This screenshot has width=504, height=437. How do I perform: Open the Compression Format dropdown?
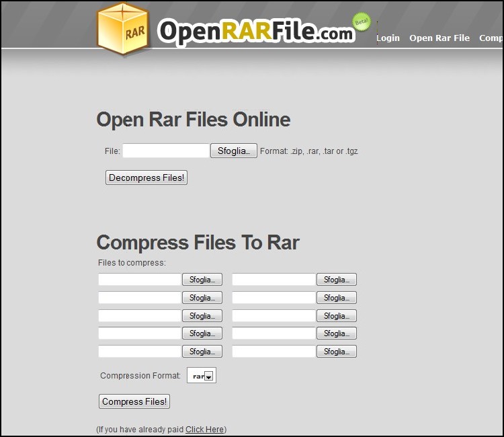point(202,376)
